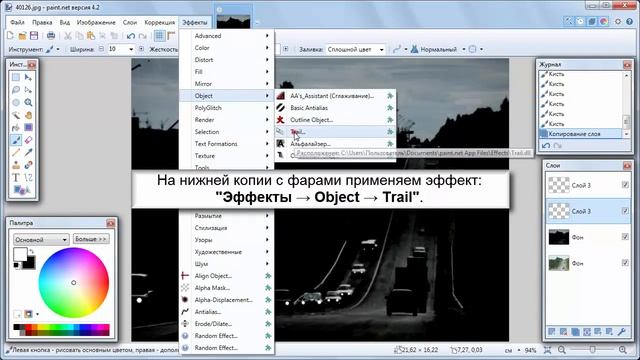640x360 pixels.
Task: Select the Gradient tool
Action: point(28,128)
